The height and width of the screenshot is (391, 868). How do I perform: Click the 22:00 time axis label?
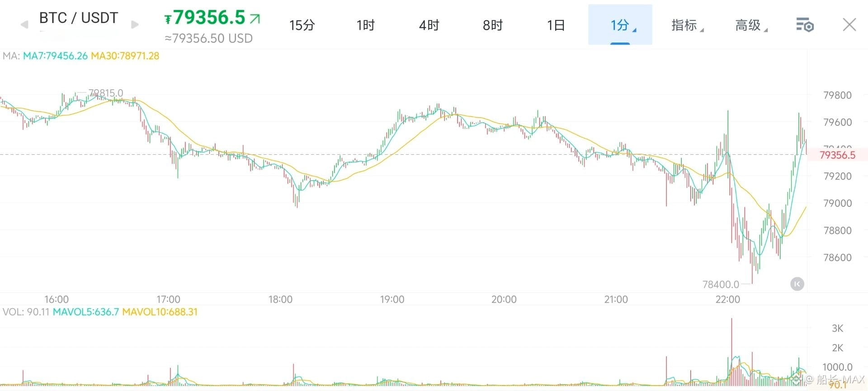pyautogui.click(x=728, y=299)
